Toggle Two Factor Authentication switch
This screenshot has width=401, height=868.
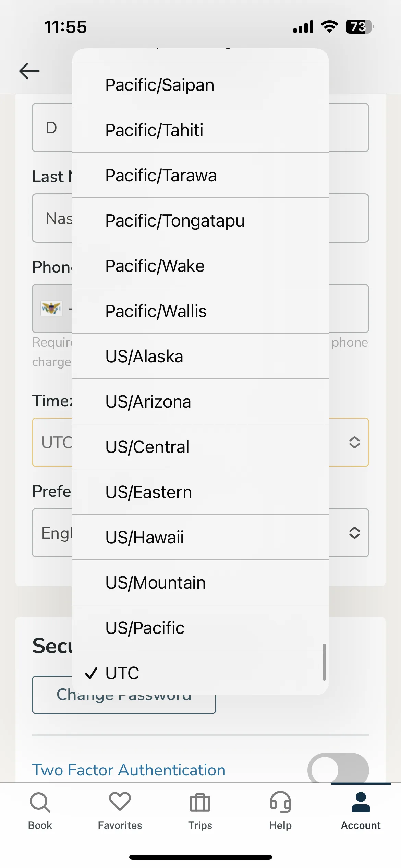coord(338,768)
